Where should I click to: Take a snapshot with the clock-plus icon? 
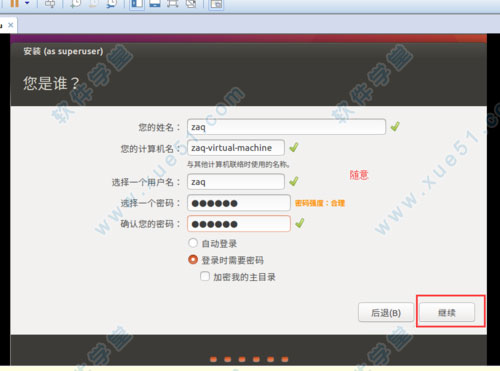[75, 3]
